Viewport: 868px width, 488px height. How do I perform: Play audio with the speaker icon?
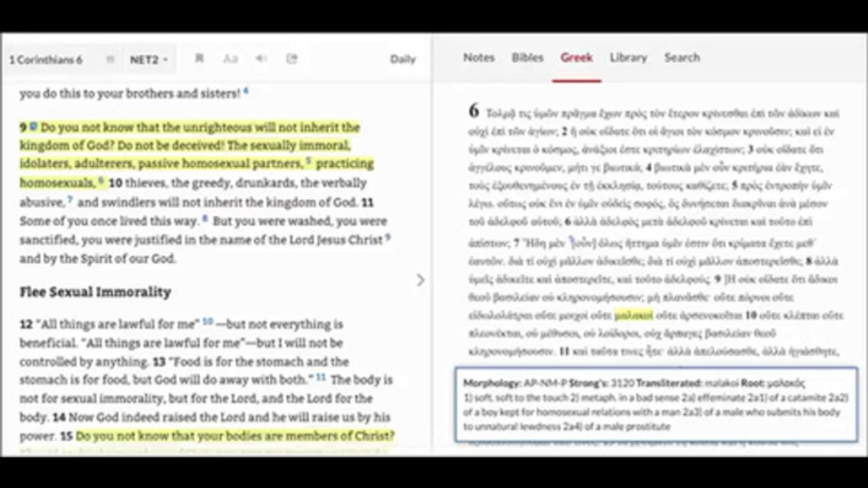[x=261, y=59]
